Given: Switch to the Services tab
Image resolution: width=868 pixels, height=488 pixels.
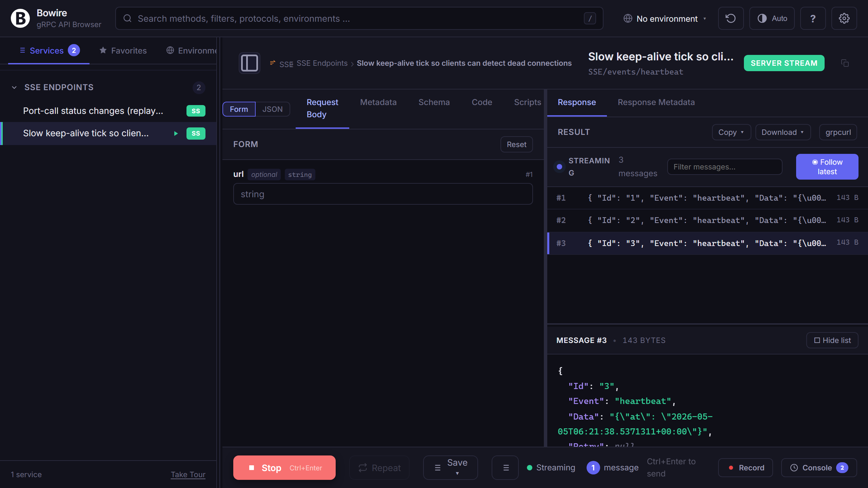Looking at the screenshot, I should (49, 50).
